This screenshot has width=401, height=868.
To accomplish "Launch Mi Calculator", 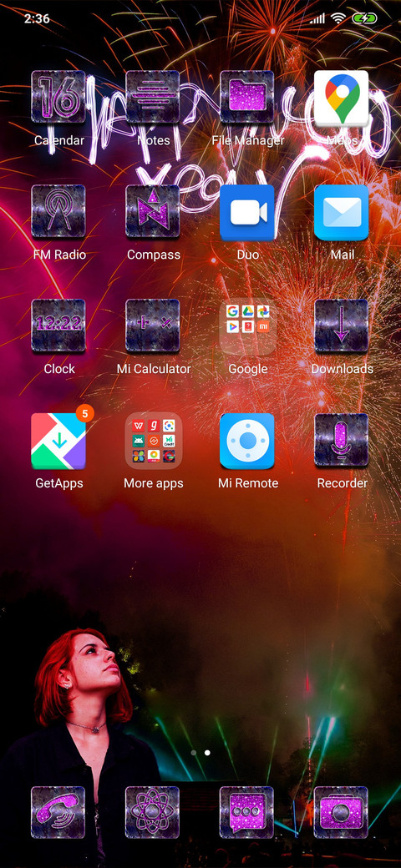I will [153, 325].
